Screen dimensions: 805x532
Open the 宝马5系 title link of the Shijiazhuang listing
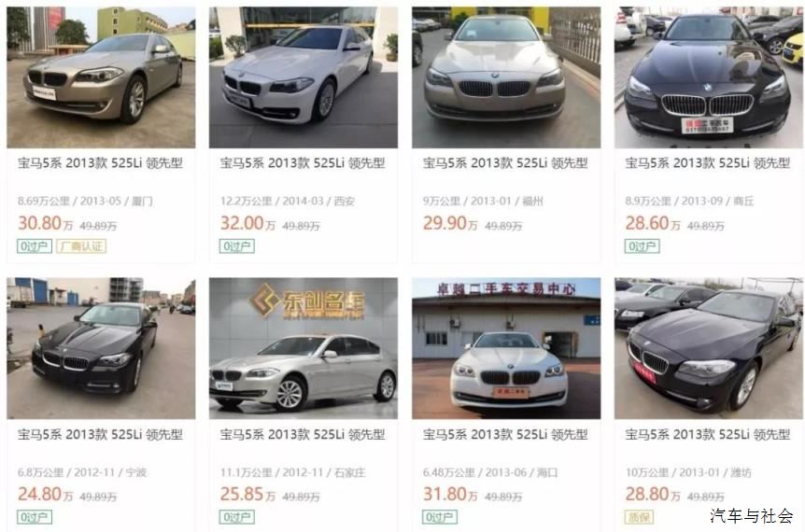point(303,435)
